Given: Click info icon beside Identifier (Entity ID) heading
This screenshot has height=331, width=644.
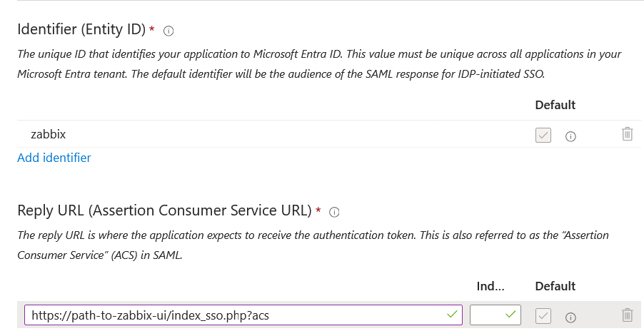Looking at the screenshot, I should [x=169, y=31].
